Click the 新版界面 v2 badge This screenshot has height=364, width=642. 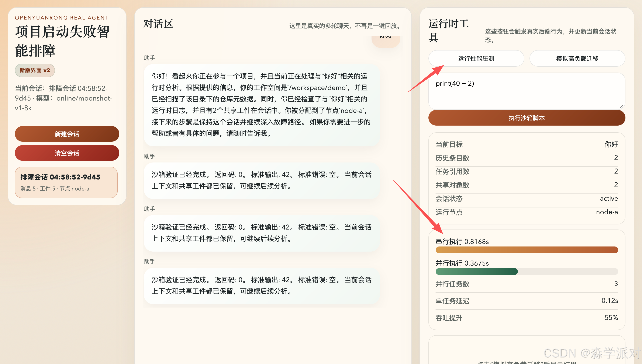(35, 70)
